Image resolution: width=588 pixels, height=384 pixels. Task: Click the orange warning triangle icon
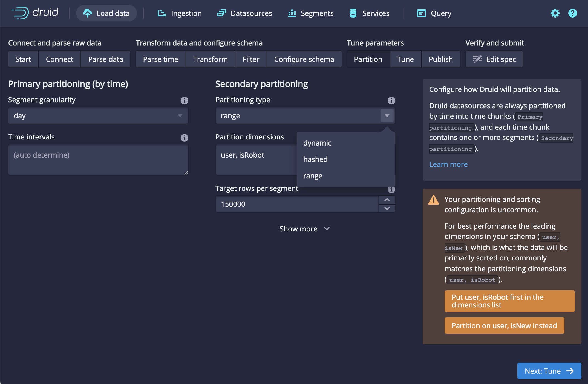(433, 200)
